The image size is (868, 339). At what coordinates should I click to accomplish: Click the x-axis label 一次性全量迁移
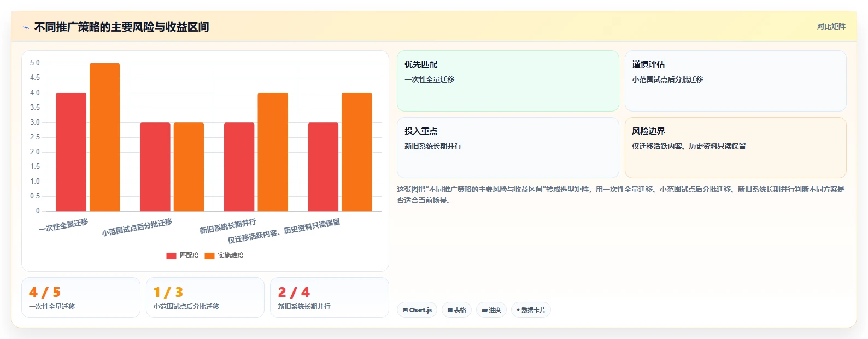tap(63, 225)
